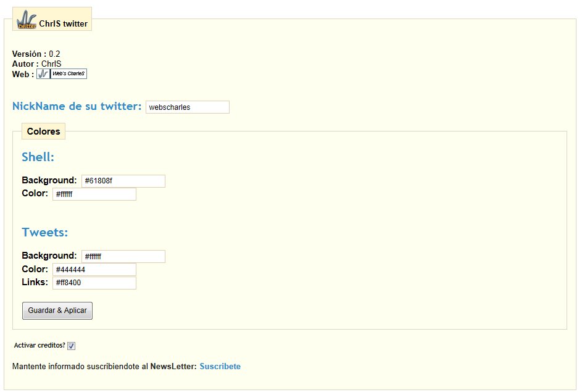
Task: Click the ChrIS twitter title text
Action: coord(63,23)
